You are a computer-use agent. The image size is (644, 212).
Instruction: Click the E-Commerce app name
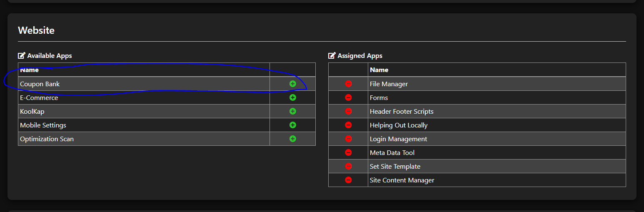(39, 97)
